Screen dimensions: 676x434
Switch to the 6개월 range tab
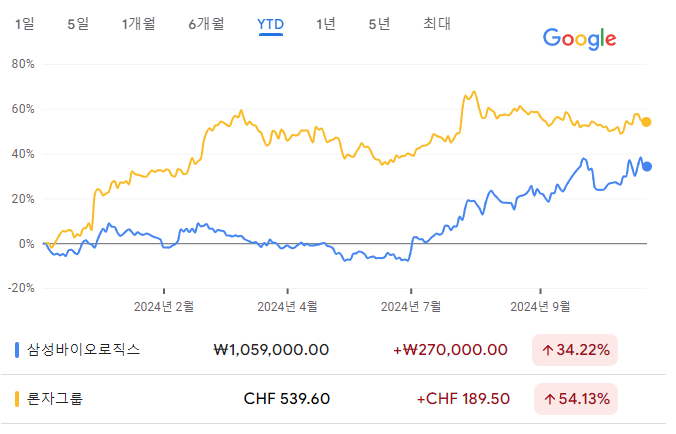pyautogui.click(x=206, y=24)
